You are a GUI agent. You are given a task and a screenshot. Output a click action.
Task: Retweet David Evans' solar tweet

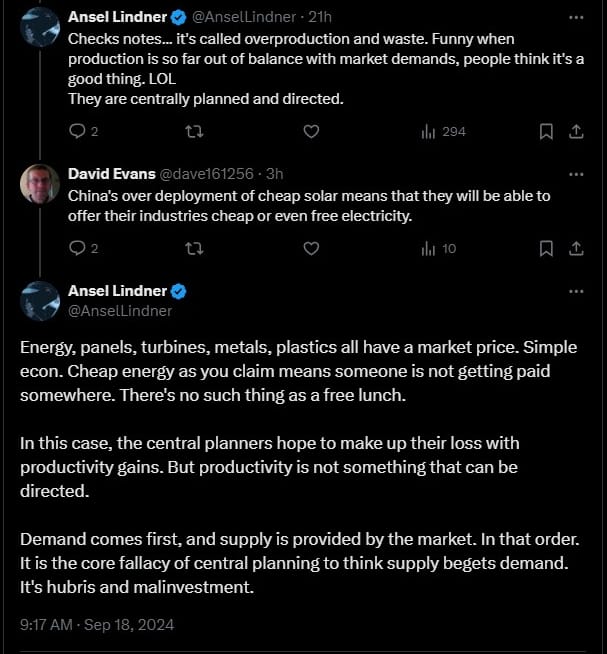click(x=194, y=248)
